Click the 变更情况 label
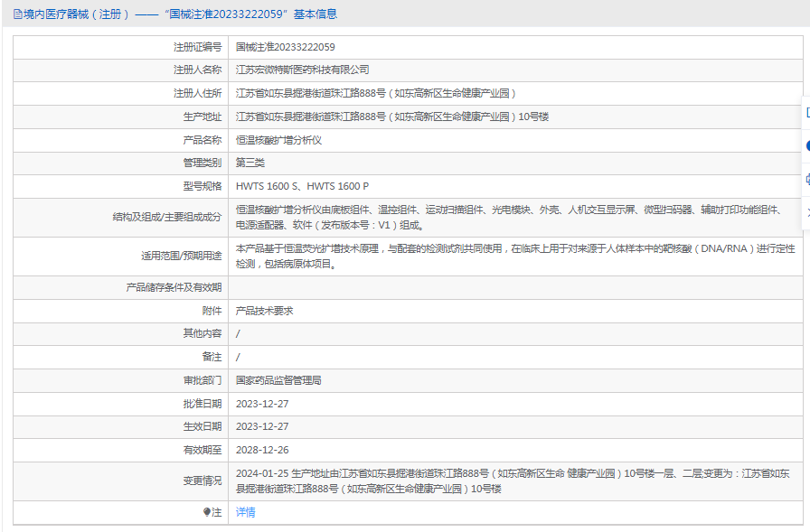Image resolution: width=810 pixels, height=532 pixels. [202, 481]
